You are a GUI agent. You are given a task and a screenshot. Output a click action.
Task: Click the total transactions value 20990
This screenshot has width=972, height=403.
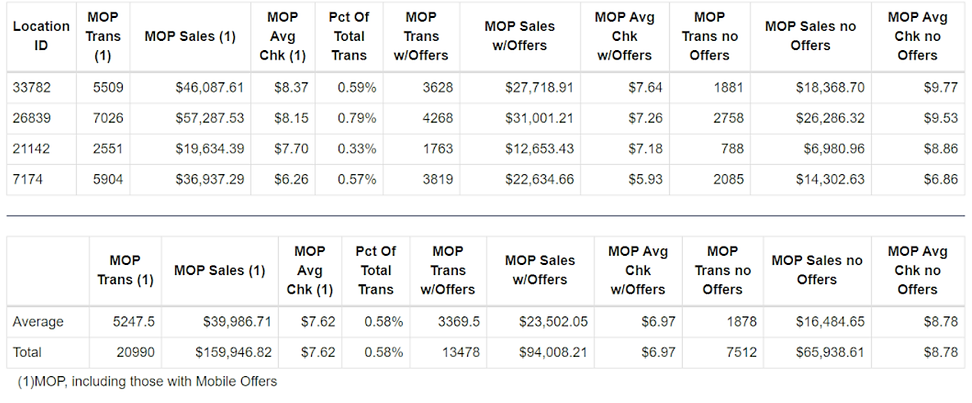click(133, 352)
